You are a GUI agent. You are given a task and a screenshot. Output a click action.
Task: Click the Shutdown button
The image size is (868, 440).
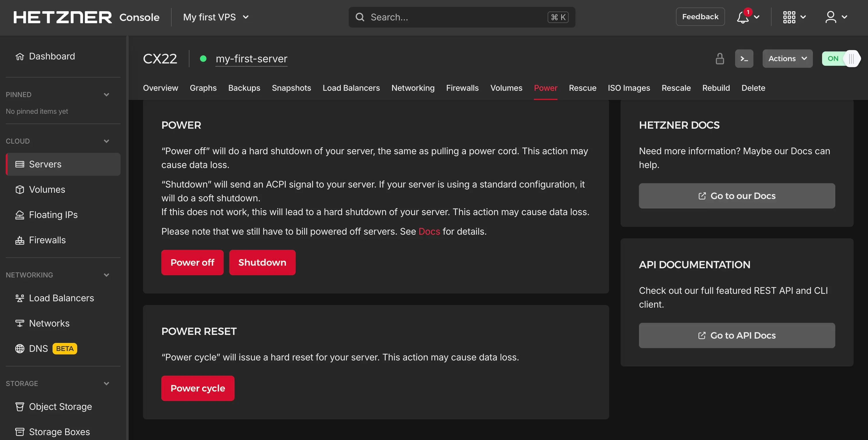pyautogui.click(x=262, y=262)
